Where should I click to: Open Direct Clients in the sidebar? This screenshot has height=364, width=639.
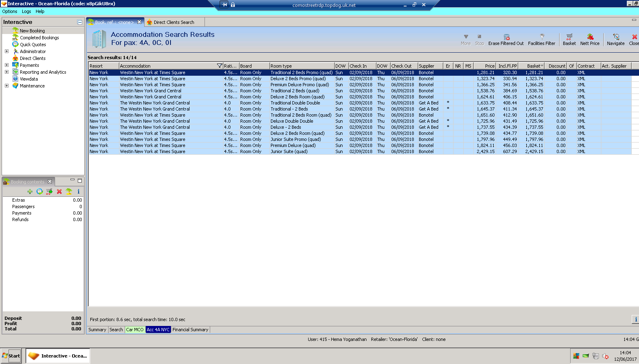32,58
